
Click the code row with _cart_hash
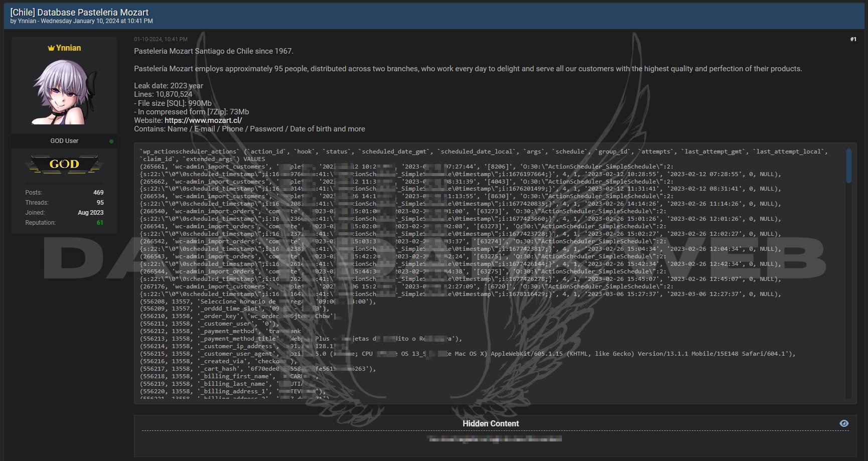(x=258, y=369)
